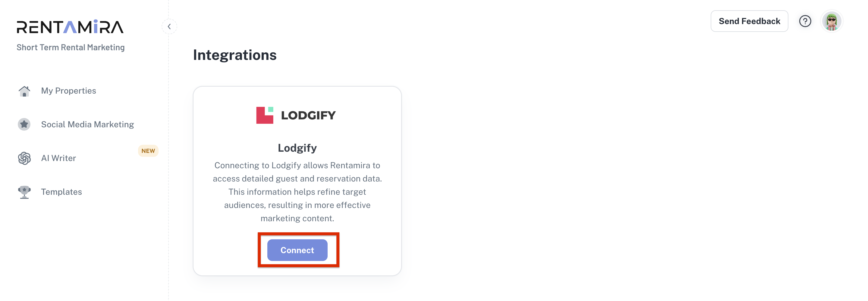Go to My Properties
This screenshot has width=868, height=301.
click(x=68, y=91)
